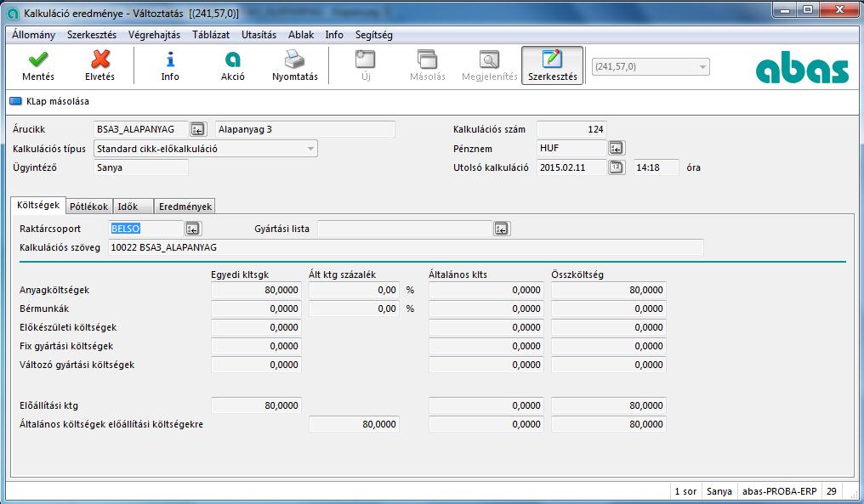Open lookup icon next to Raktárcsoport field

tap(192, 229)
